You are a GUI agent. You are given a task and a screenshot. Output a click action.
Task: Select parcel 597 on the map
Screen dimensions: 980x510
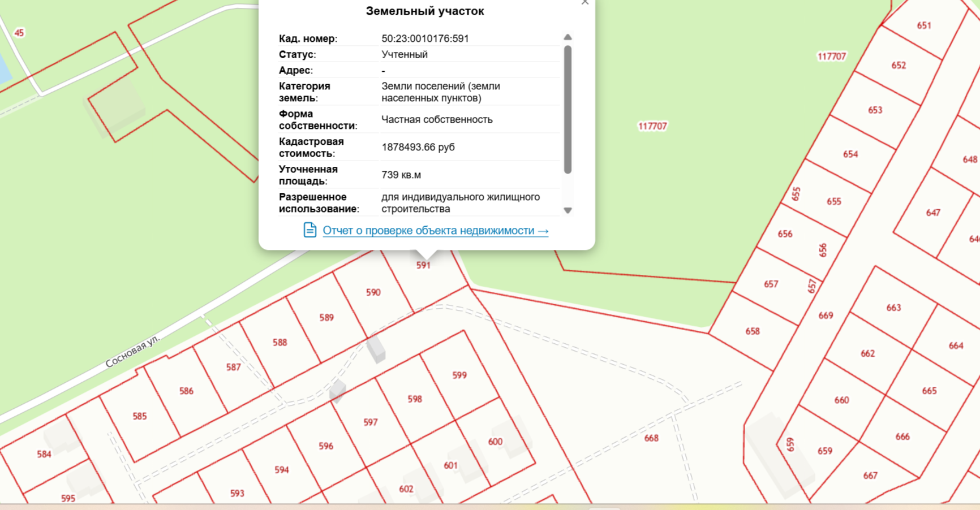click(371, 422)
